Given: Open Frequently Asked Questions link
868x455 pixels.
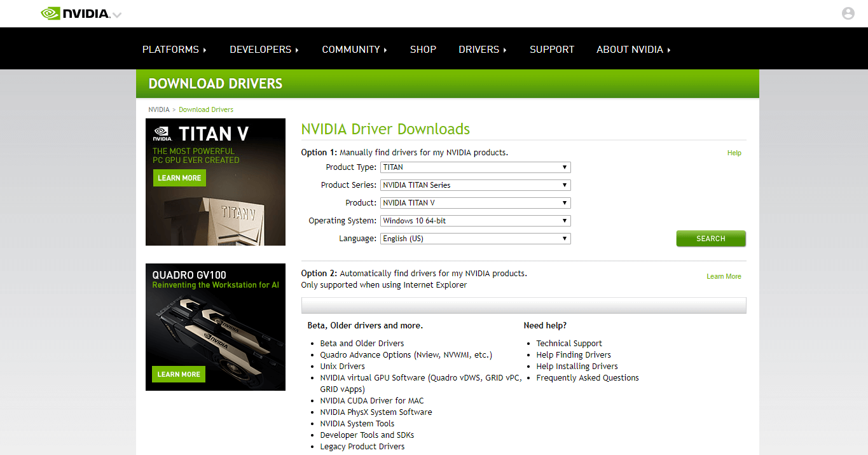Looking at the screenshot, I should pos(588,377).
